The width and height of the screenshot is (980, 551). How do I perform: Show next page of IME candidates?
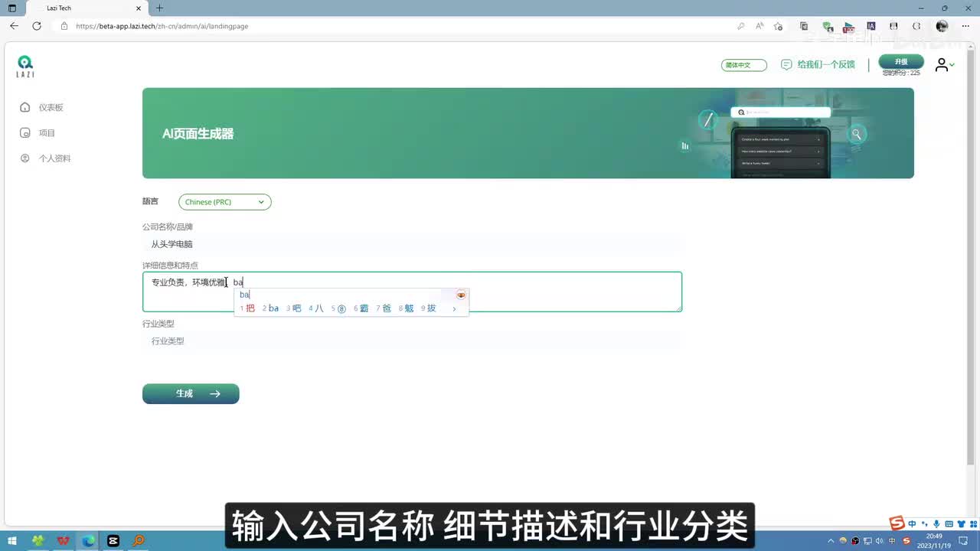click(x=454, y=308)
